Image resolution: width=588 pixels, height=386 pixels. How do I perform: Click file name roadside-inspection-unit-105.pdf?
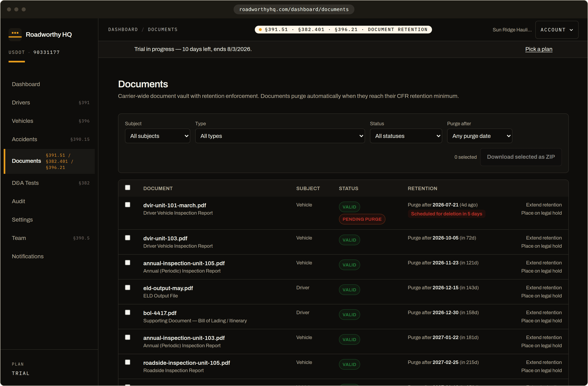[187, 363]
